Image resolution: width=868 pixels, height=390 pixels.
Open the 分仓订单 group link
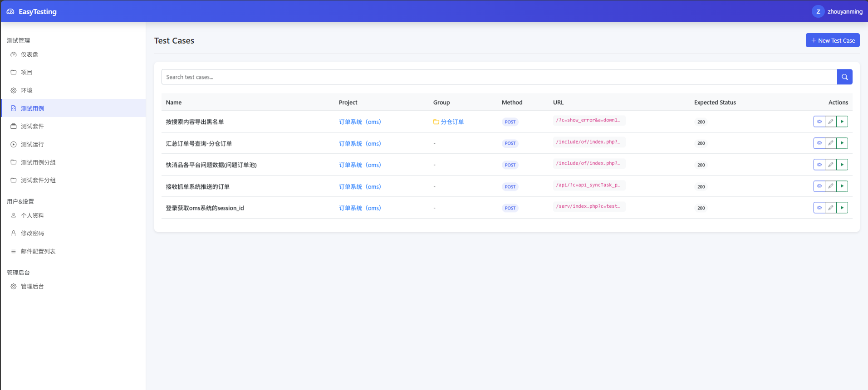click(x=448, y=122)
